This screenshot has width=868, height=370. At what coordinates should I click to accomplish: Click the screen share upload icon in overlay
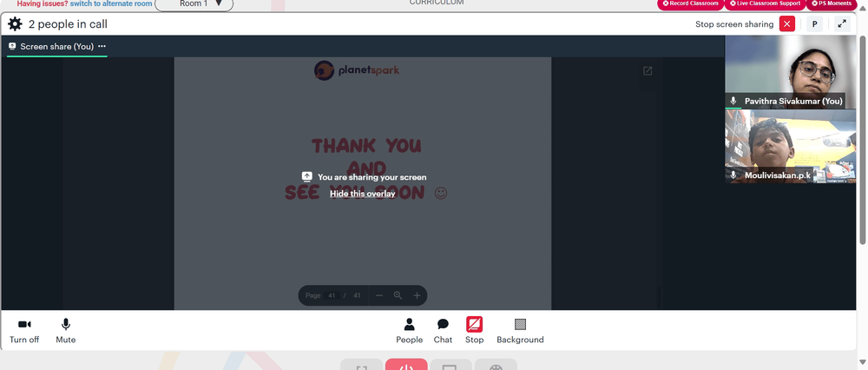[307, 176]
